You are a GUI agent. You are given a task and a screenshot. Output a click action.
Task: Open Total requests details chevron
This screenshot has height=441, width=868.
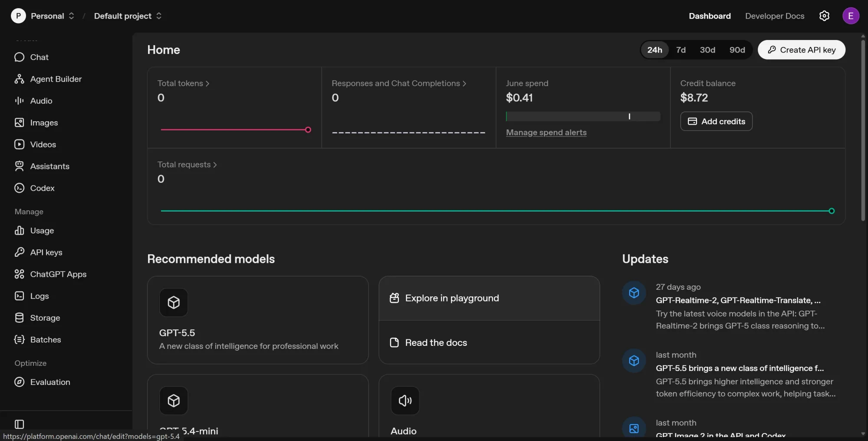[215, 165]
